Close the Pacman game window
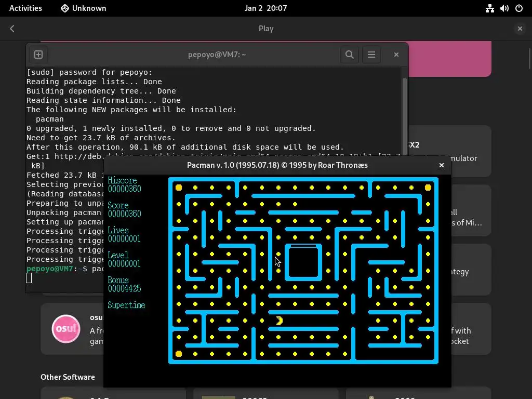 pyautogui.click(x=441, y=165)
